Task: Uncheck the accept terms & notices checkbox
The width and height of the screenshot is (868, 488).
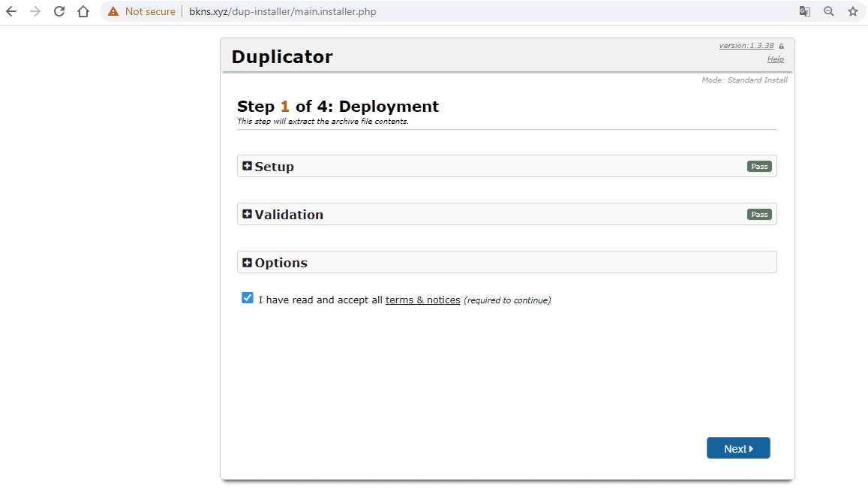Action: point(248,298)
